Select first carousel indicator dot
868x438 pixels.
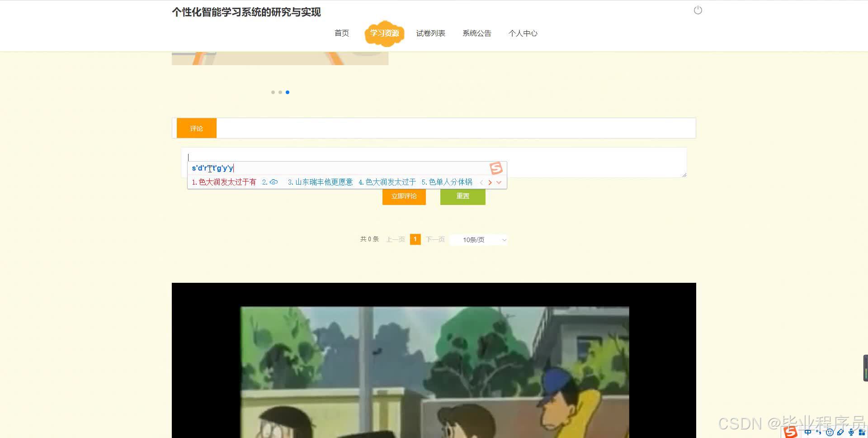[273, 92]
